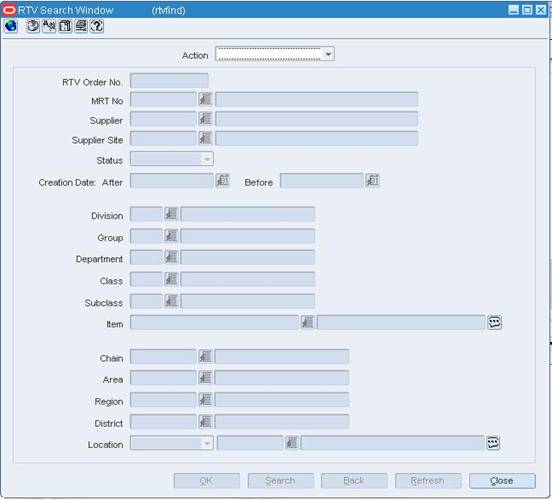Image resolution: width=552 pixels, height=500 pixels.
Task: Open the Creation Date Before calendar
Action: [372, 181]
